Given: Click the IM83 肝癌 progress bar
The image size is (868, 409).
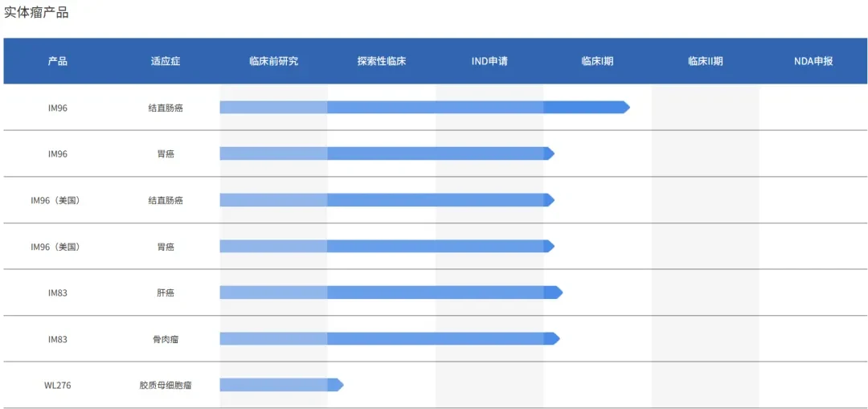Looking at the screenshot, I should click(x=391, y=292).
